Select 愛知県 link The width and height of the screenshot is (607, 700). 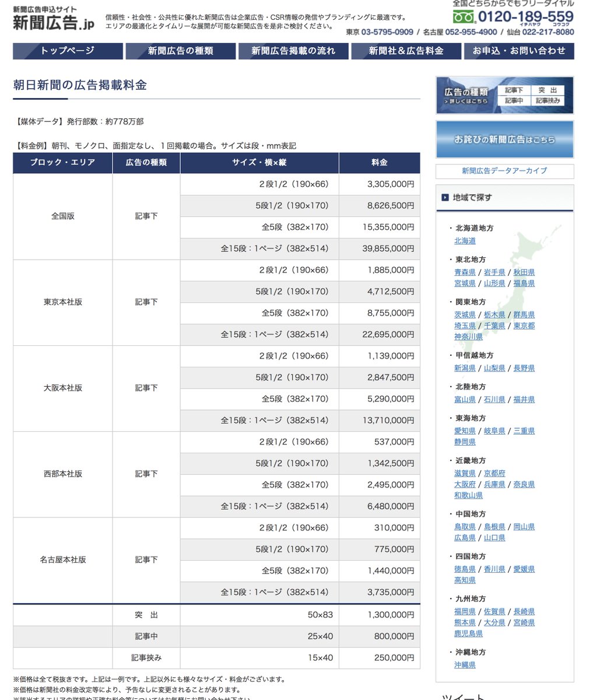click(x=465, y=432)
